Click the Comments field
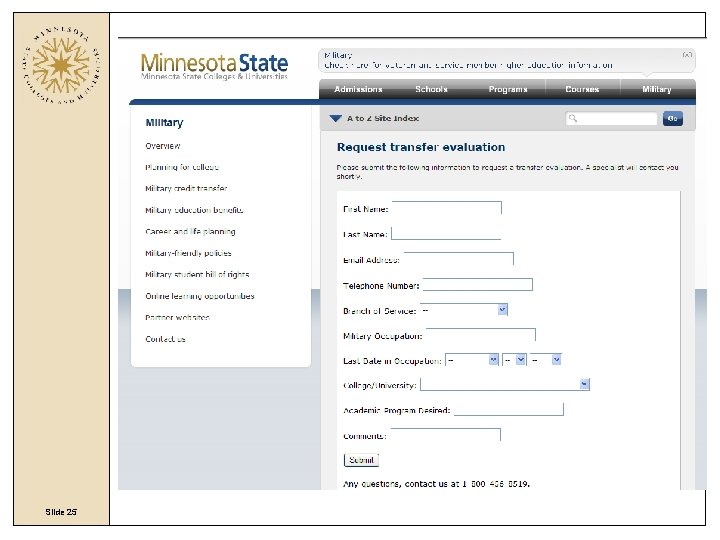 [x=445, y=435]
